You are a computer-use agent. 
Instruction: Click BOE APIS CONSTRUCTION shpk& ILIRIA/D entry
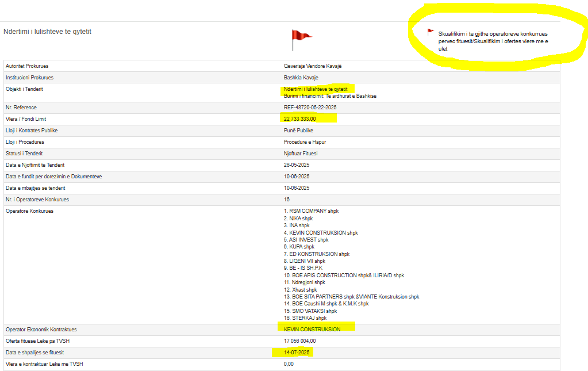click(x=344, y=276)
